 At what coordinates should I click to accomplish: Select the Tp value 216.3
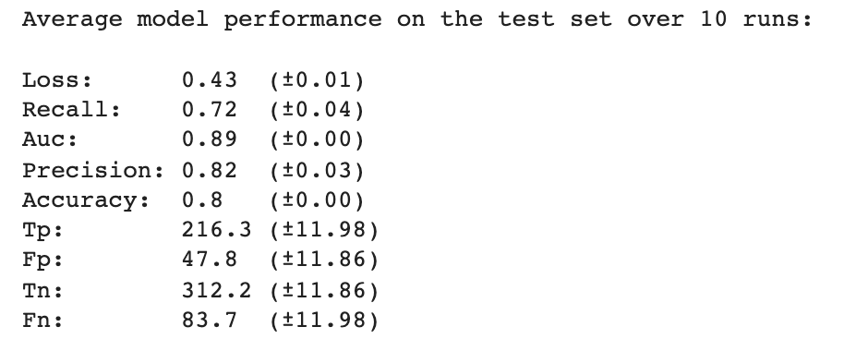point(217,230)
